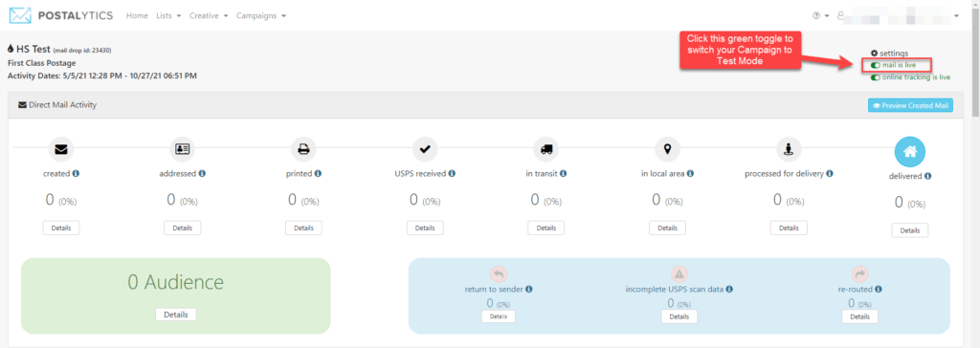Open Details under the Audience count
Screen dimensions: 980x348
[x=176, y=315]
